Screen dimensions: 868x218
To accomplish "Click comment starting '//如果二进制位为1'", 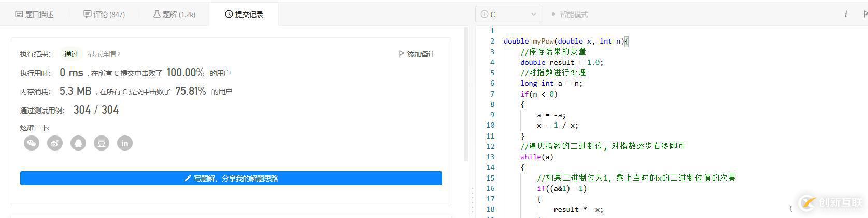I will pyautogui.click(x=636, y=178).
